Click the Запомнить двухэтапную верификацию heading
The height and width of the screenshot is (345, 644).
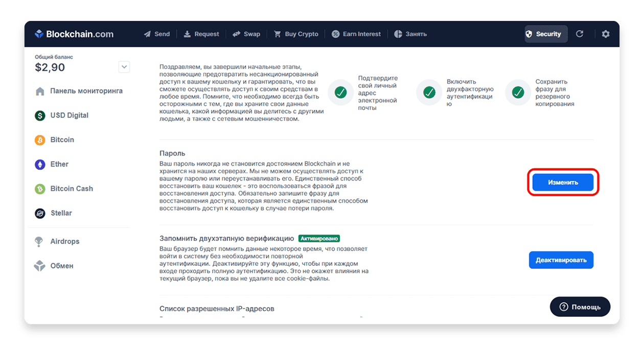click(227, 239)
